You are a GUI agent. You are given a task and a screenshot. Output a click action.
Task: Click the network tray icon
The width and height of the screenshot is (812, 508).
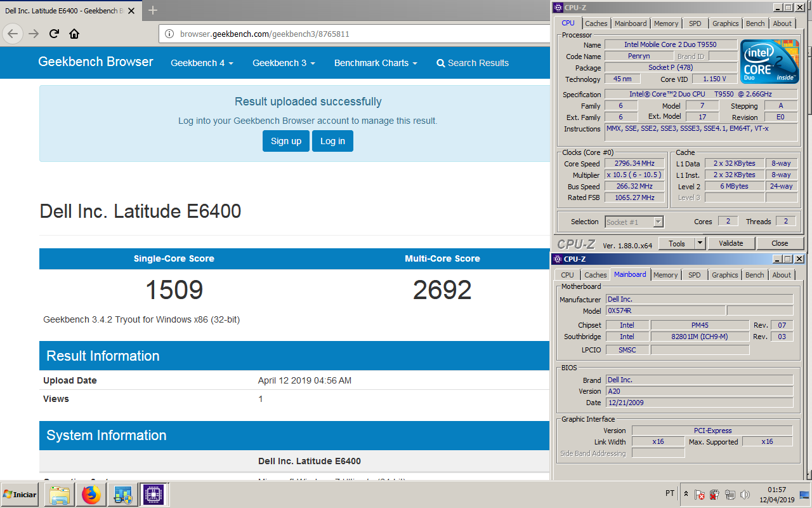[x=730, y=495]
